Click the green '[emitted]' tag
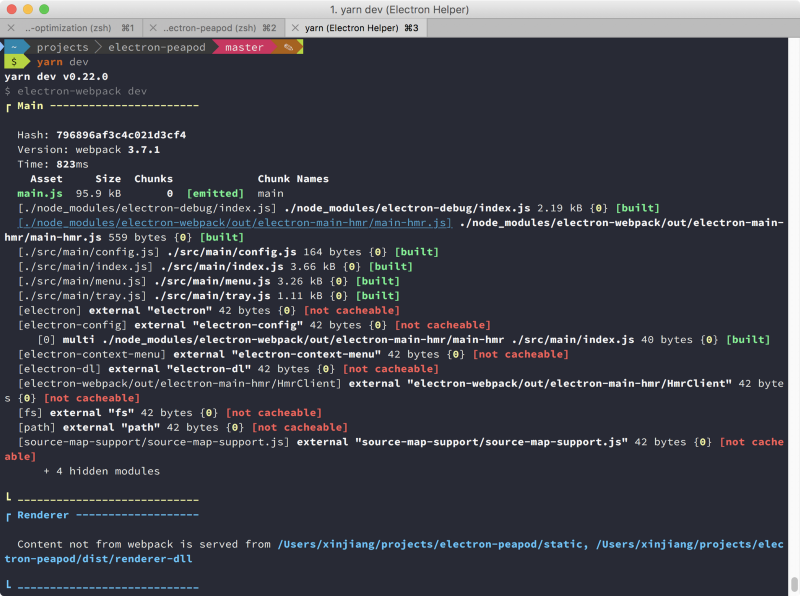 [x=215, y=193]
